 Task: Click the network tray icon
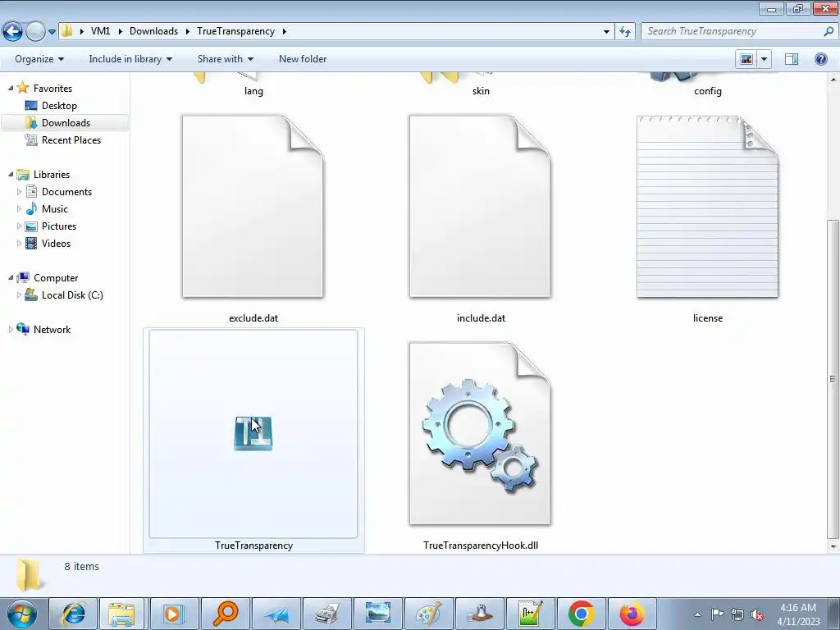[x=737, y=614]
